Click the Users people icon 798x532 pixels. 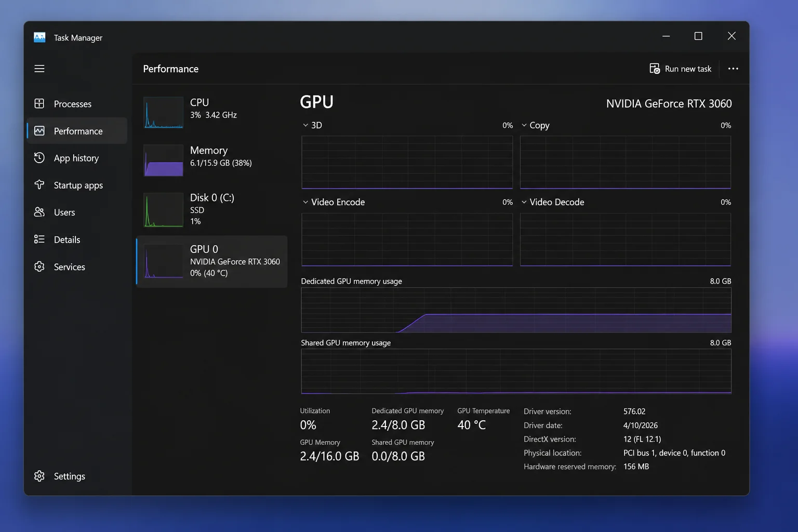pos(39,212)
